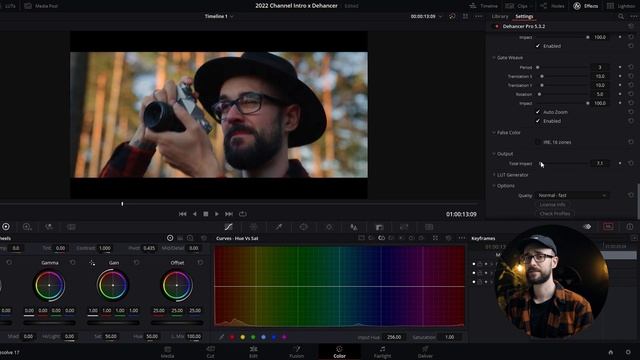Screen dimensions: 640x360
Task: Toggle the Effects panel button
Action: coord(586,6)
